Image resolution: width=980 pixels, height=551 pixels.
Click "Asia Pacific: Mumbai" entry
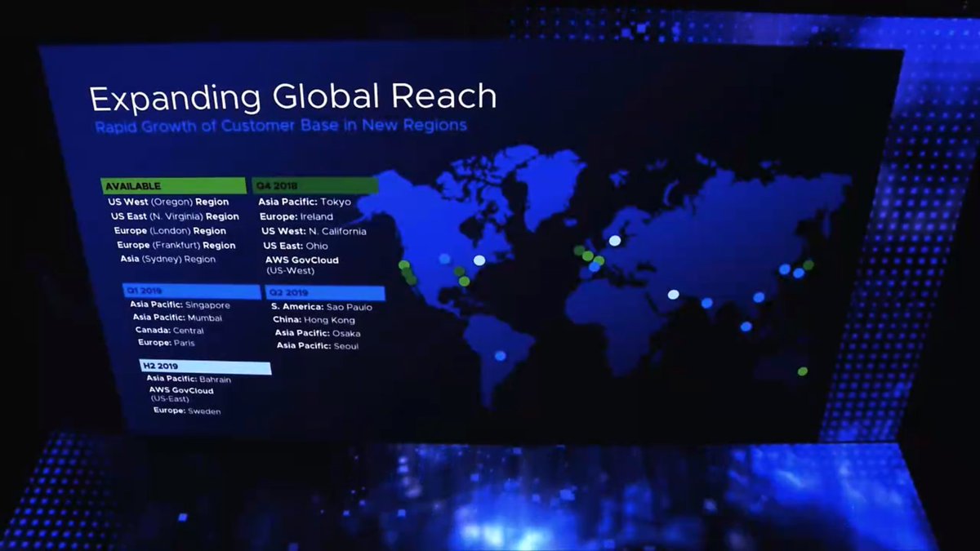(177, 318)
